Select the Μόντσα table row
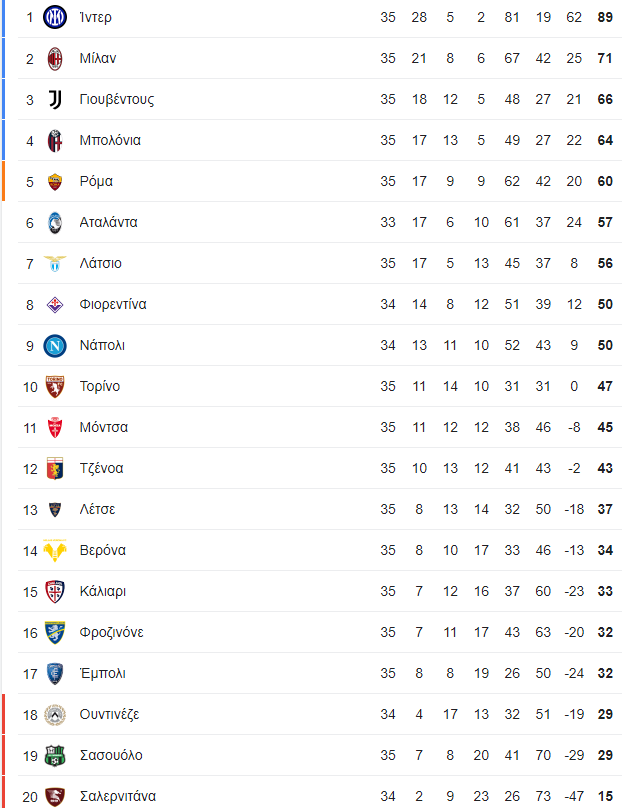This screenshot has height=808, width=622. tap(320, 428)
